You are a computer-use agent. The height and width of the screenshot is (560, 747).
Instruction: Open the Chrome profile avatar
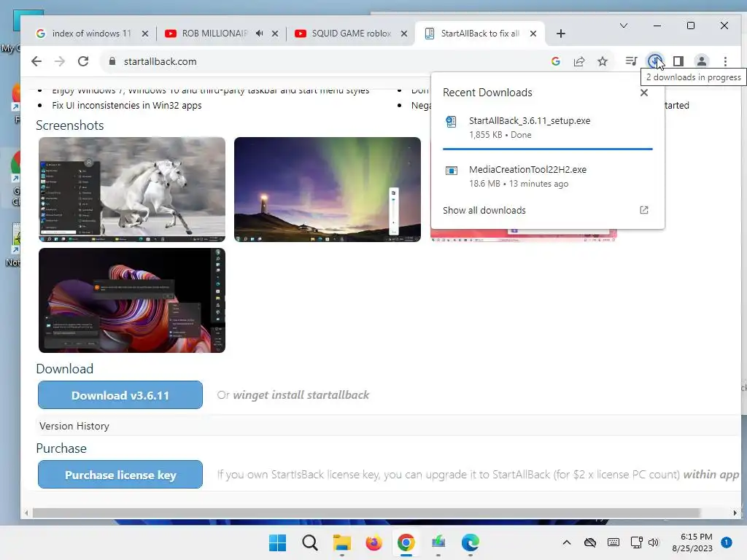tap(702, 61)
